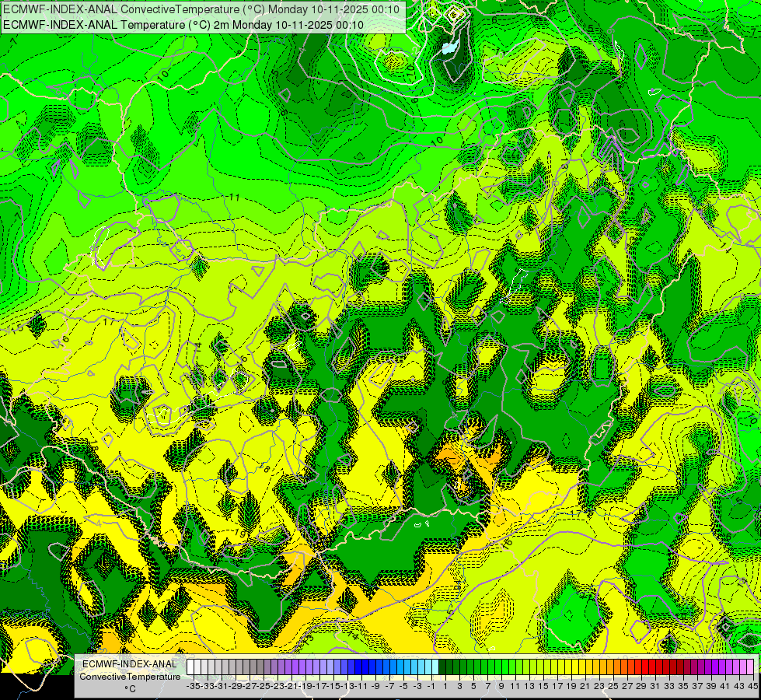Select the grey swatch above legend label -27
This screenshot has height=700, width=761.
[x=246, y=667]
